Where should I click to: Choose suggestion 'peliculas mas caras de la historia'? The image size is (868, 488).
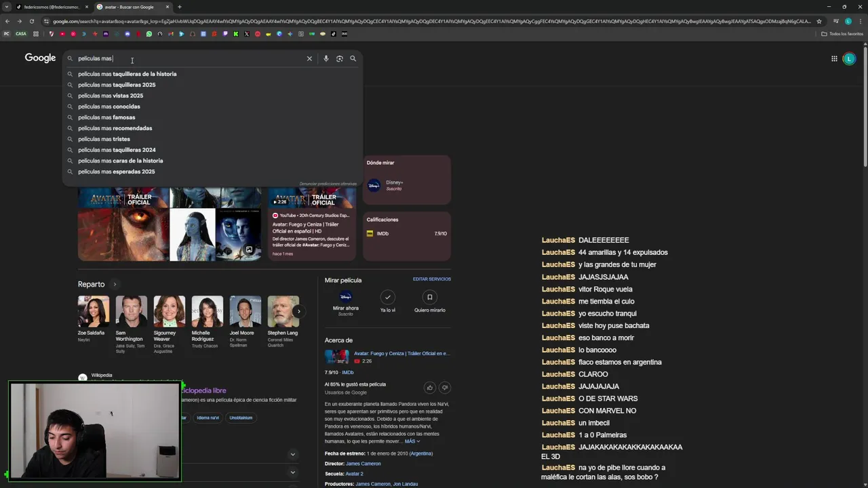tap(212, 161)
